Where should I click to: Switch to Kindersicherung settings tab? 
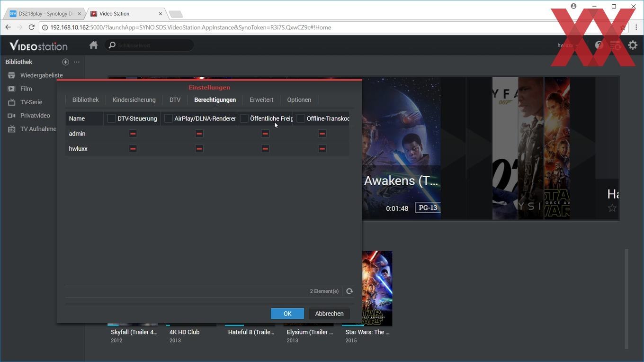point(134,100)
